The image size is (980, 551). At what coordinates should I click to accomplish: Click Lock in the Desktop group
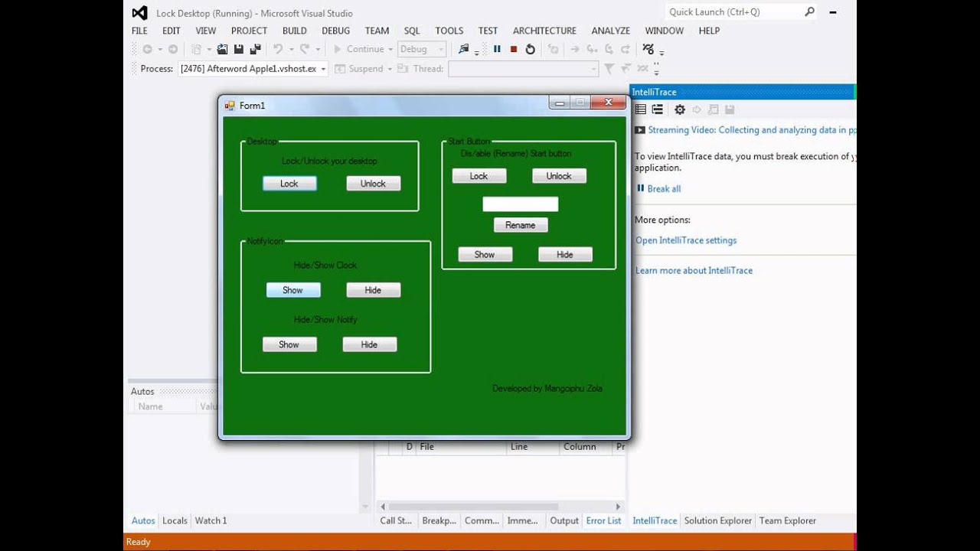pos(289,184)
